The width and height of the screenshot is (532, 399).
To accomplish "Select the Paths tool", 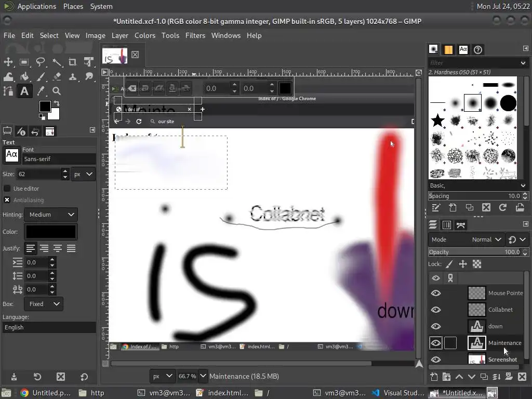I will [x=8, y=91].
